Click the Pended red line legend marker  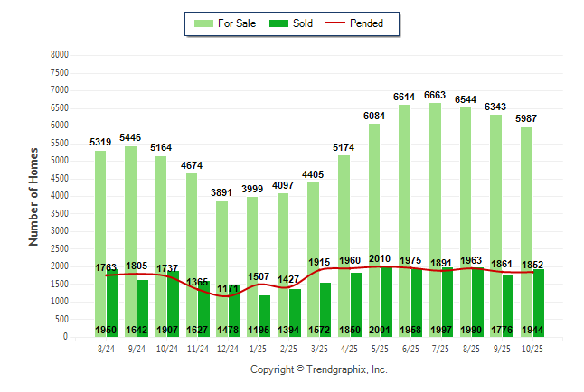(340, 23)
